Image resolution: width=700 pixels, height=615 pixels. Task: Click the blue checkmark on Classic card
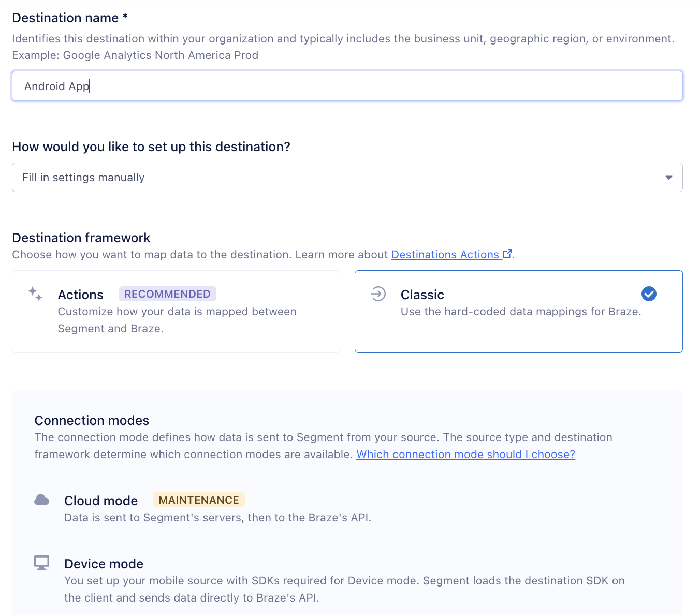[x=649, y=294]
